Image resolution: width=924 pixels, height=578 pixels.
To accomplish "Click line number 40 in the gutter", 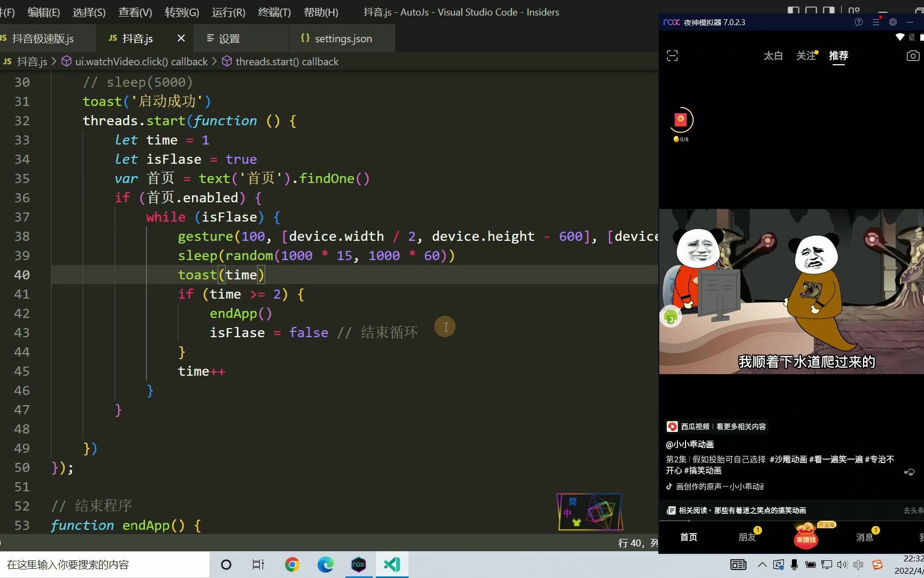I will coord(22,275).
